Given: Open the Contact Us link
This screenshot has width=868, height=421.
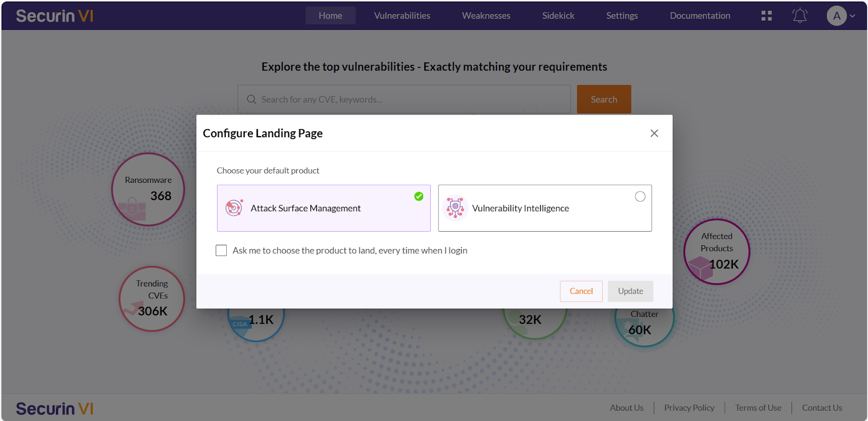Looking at the screenshot, I should 822,408.
